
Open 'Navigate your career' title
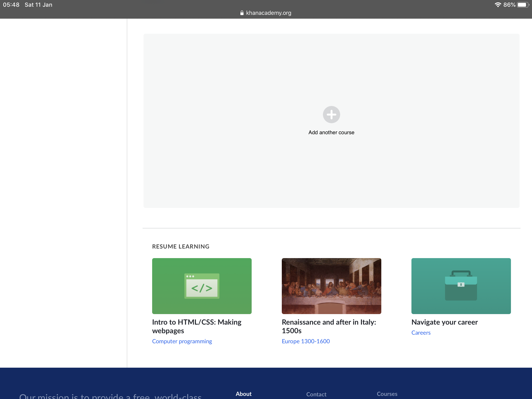(x=444, y=322)
